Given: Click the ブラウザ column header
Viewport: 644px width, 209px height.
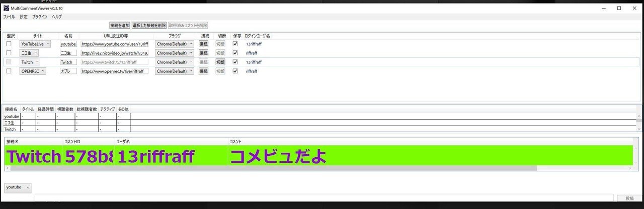Looking at the screenshot, I should point(174,36).
